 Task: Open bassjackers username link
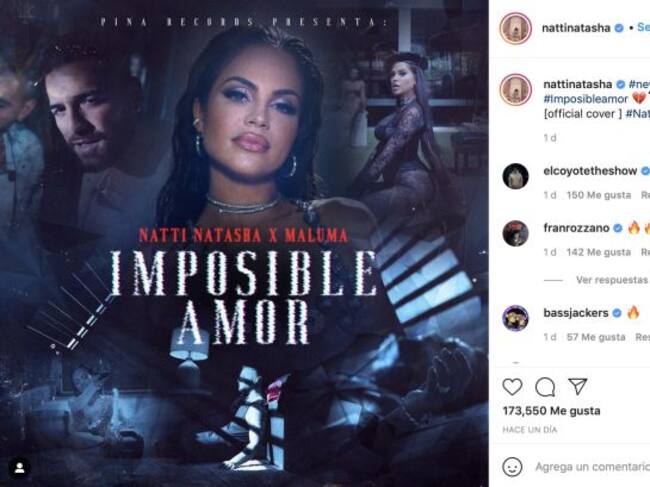[576, 313]
